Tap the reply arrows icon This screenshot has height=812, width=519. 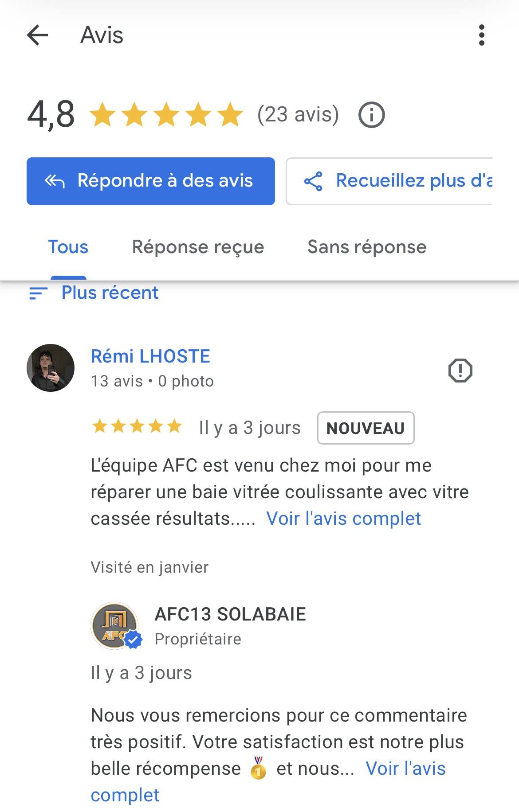coord(55,181)
